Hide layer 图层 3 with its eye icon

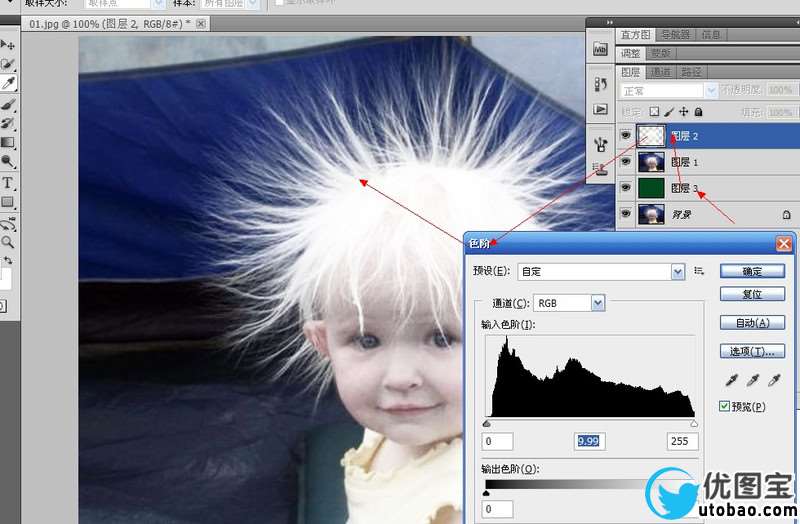[626, 187]
